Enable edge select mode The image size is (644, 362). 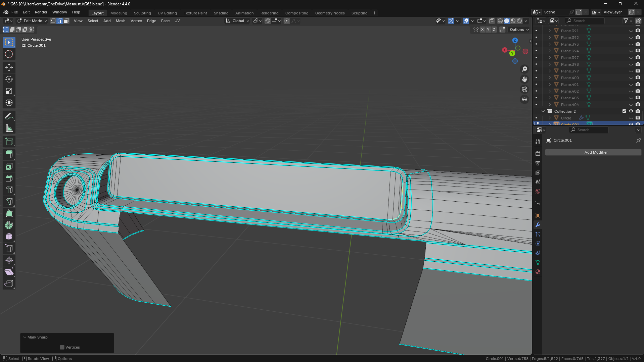60,21
